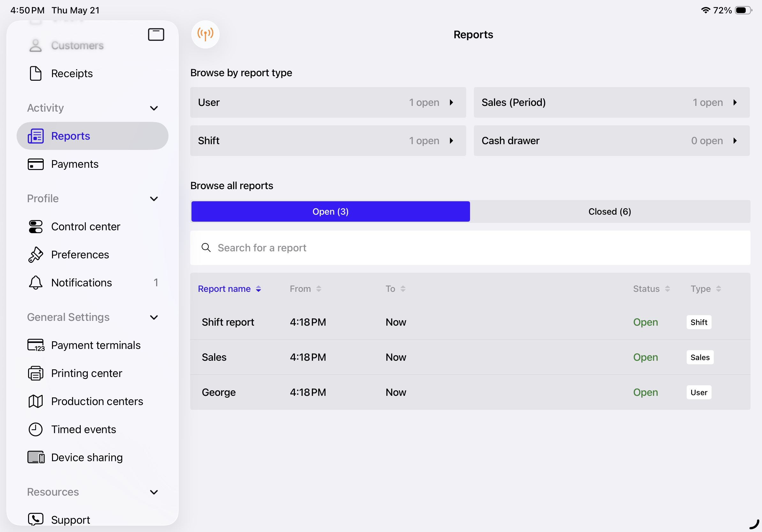
Task: Open Printing center menu item
Action: tap(92, 373)
